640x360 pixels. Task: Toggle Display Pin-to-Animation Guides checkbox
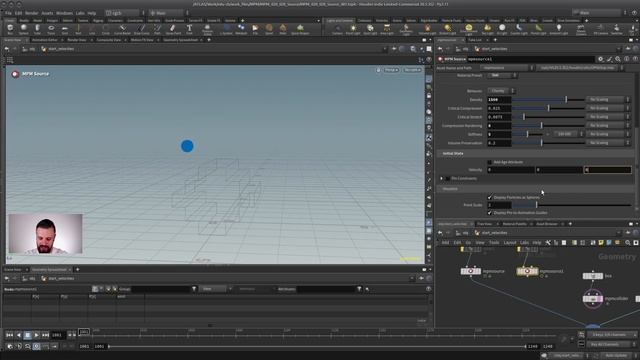click(490, 213)
